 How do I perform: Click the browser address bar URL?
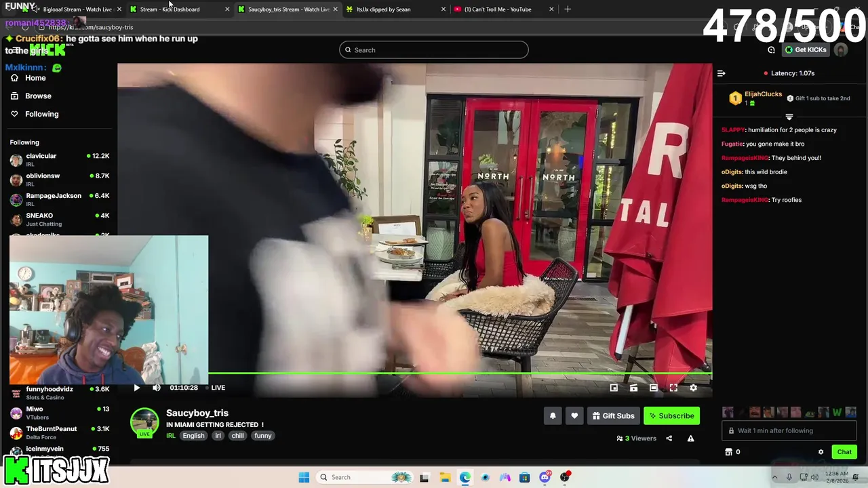(91, 27)
